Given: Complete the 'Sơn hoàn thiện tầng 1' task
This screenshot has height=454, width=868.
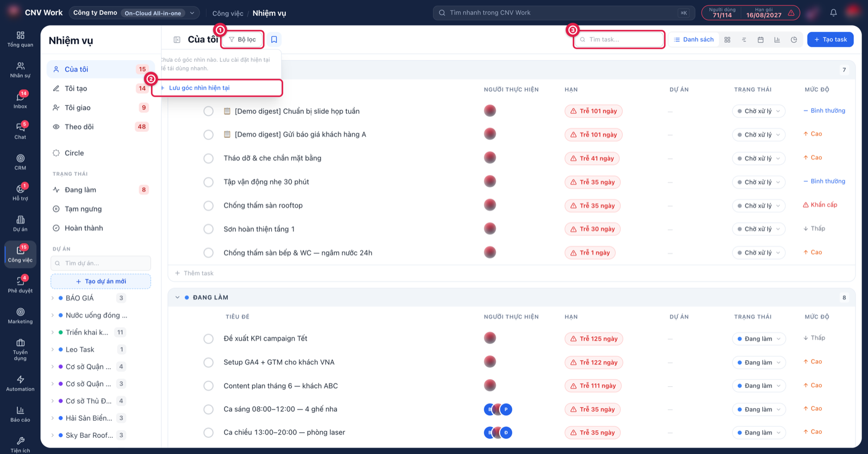Looking at the screenshot, I should click(208, 229).
